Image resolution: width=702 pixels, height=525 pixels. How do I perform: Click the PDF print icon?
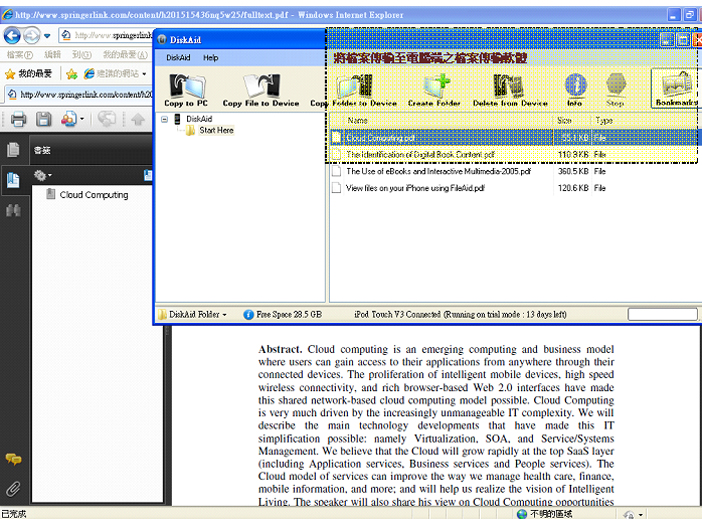click(18, 120)
